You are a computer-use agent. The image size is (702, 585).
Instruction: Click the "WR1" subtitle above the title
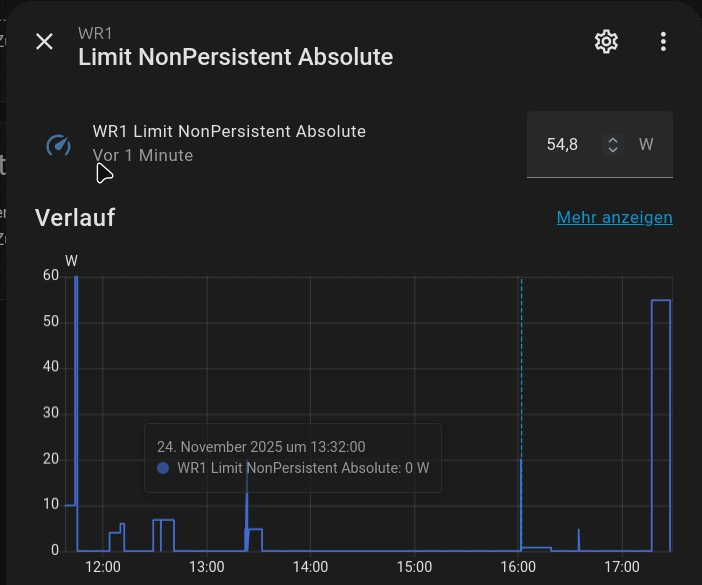[x=94, y=34]
